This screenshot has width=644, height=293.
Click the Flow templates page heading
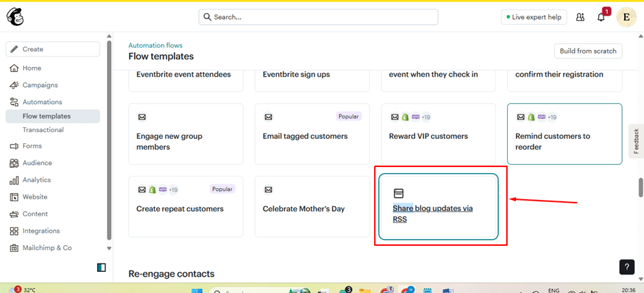161,56
